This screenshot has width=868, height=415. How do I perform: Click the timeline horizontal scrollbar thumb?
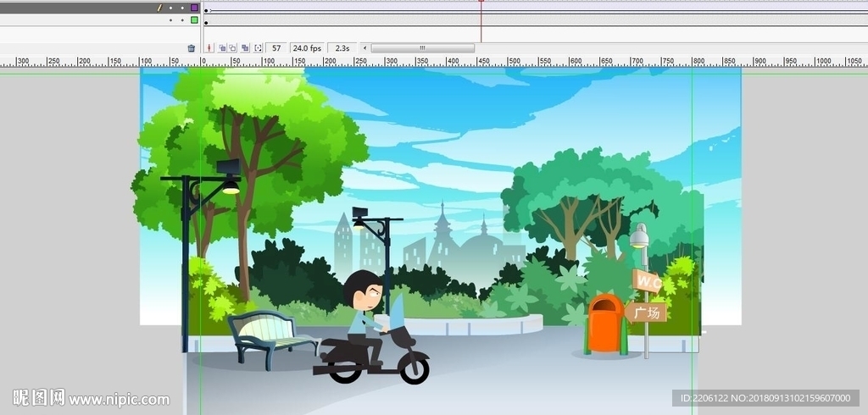pos(422,48)
